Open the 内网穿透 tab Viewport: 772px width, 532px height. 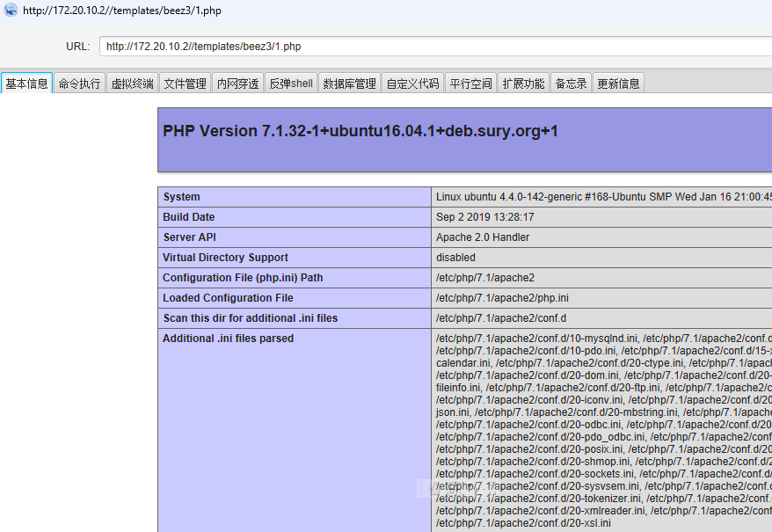pos(238,84)
